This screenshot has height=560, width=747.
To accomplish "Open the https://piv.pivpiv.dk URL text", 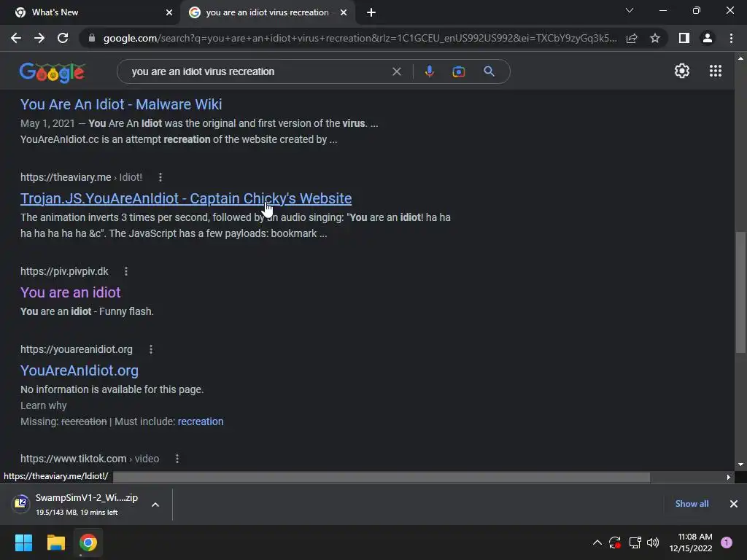I will (64, 271).
